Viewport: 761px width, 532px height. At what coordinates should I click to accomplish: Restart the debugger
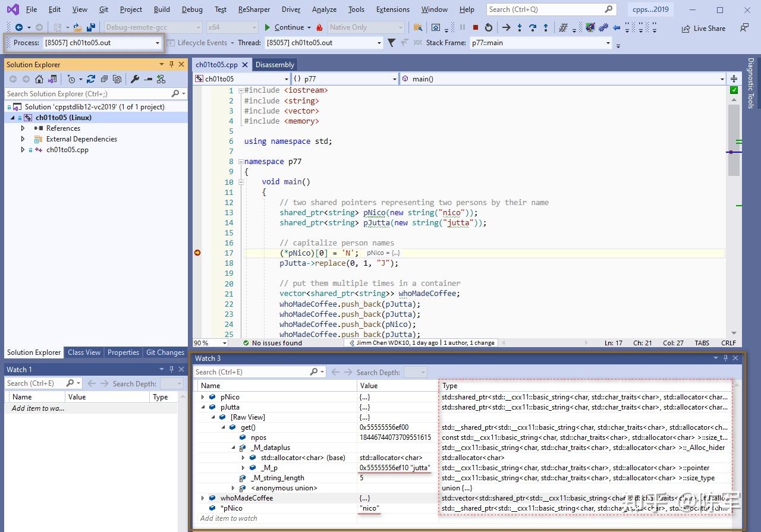point(489,27)
